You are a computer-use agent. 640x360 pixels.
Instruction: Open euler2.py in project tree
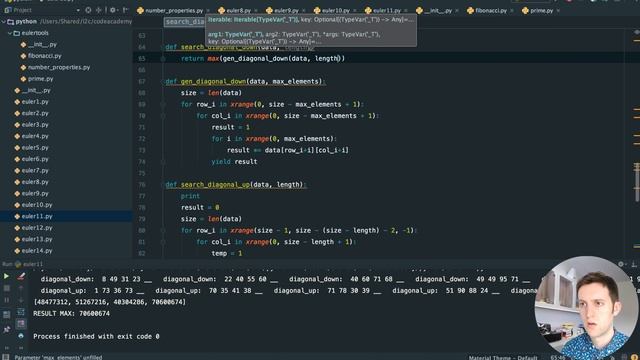[35, 113]
